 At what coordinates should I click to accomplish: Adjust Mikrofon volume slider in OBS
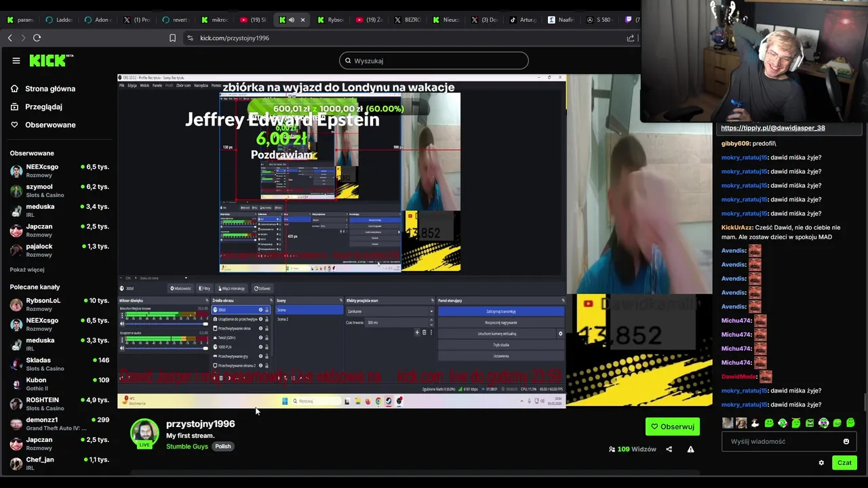point(166,324)
